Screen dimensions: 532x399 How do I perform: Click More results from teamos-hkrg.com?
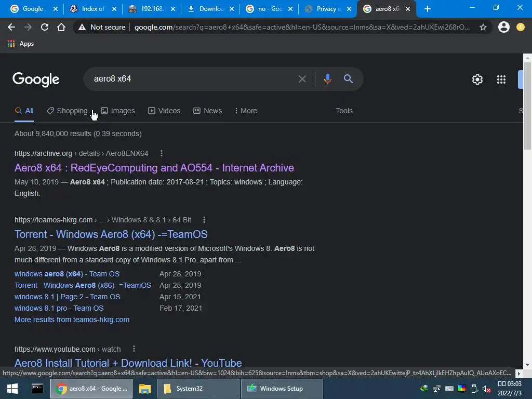click(72, 320)
